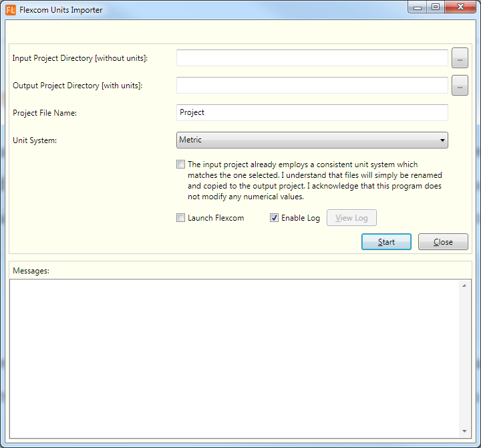Click the Close button beside Start
The image size is (481, 448).
pos(443,241)
